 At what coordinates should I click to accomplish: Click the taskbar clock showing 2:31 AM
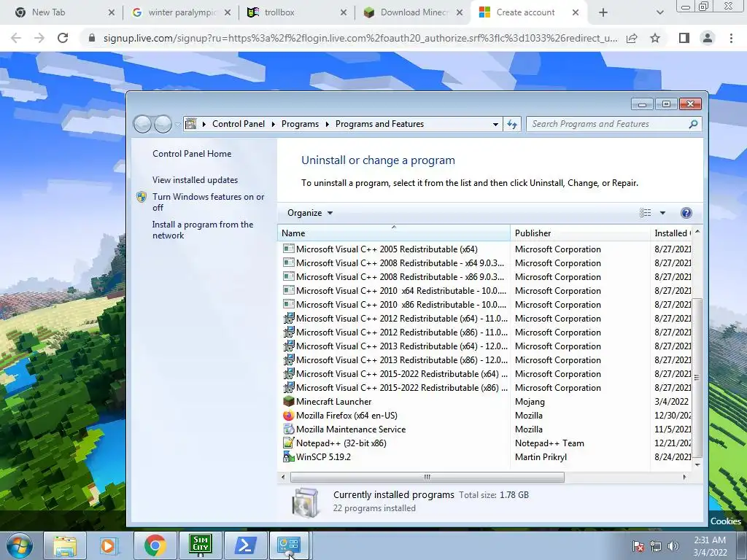710,546
